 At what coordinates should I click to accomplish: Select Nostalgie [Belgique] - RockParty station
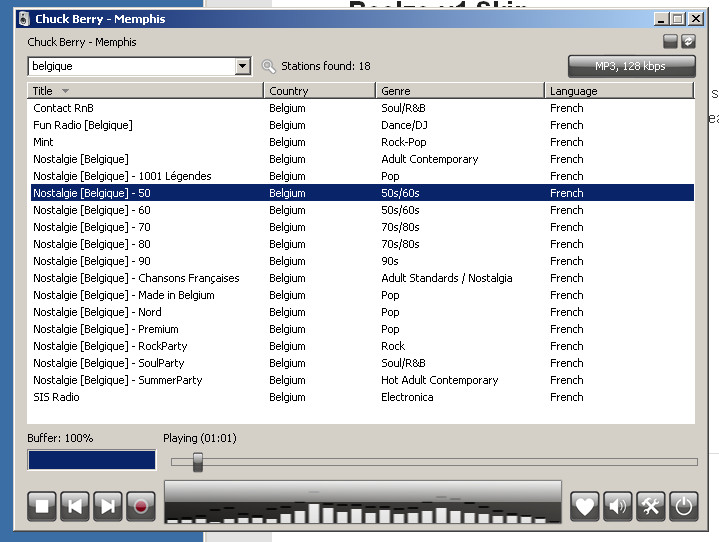[362, 346]
